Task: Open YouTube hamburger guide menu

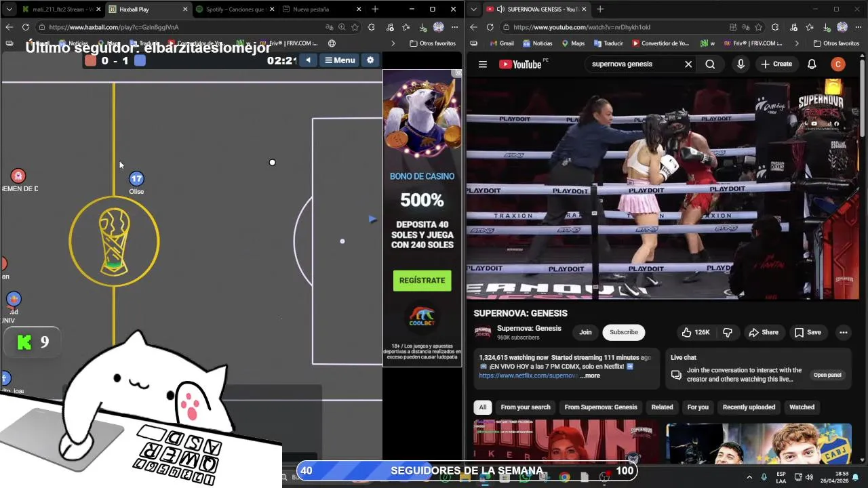Action: pos(483,64)
